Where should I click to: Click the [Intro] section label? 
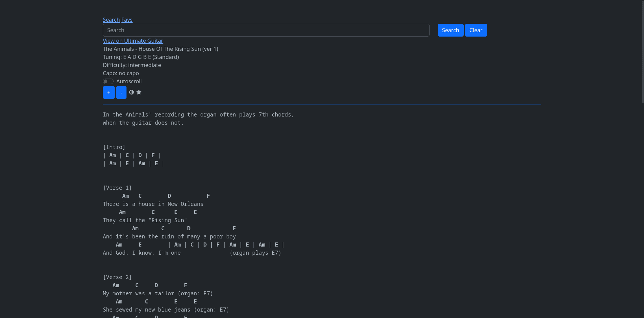[x=114, y=147]
